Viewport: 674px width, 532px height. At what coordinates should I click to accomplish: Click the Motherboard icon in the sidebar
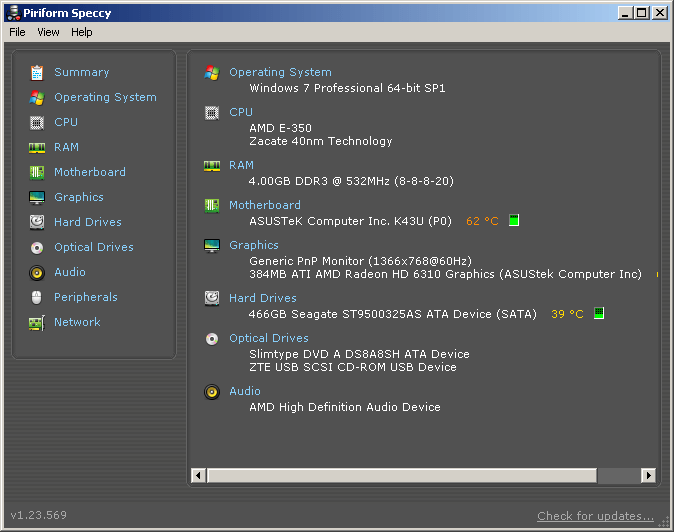[37, 173]
